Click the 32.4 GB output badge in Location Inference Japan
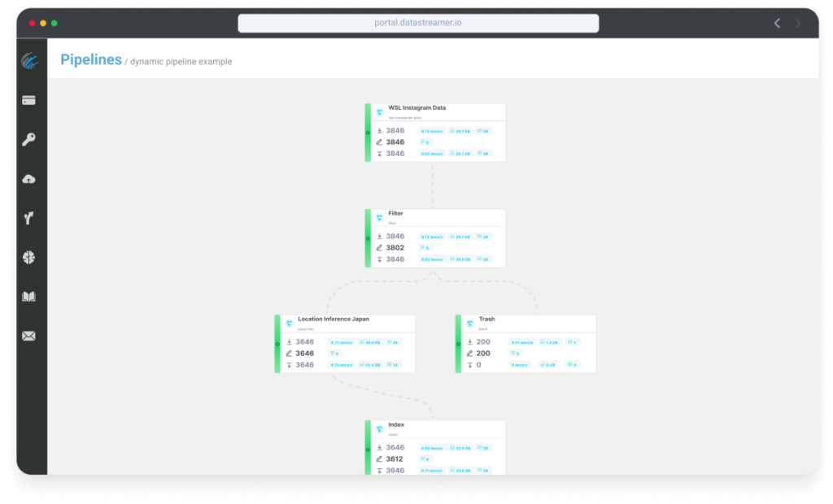 tap(370, 365)
